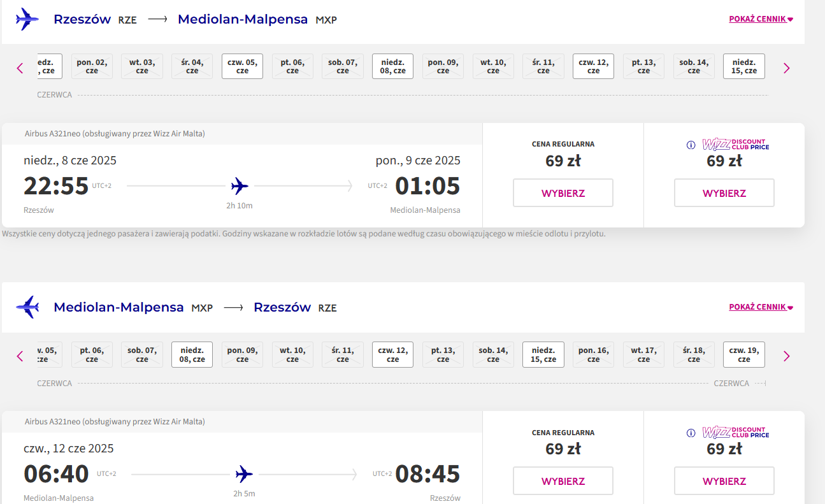Click the info icon beside return Wizz Discount Club price

point(691,433)
